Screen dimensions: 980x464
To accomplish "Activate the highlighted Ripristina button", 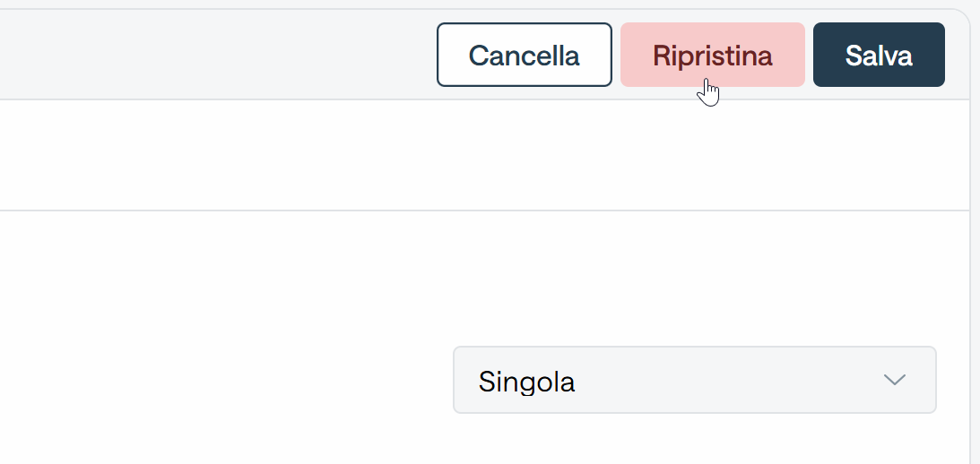I will (713, 55).
